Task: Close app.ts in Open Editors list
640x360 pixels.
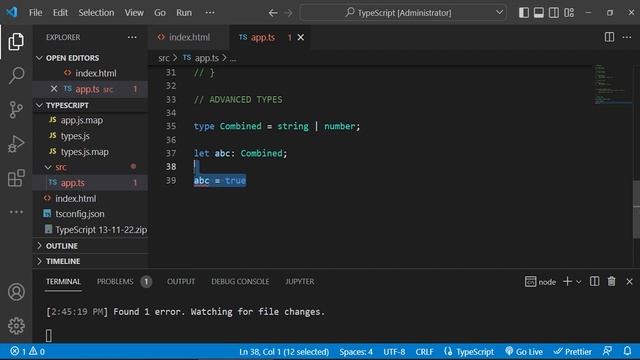Action: point(54,89)
